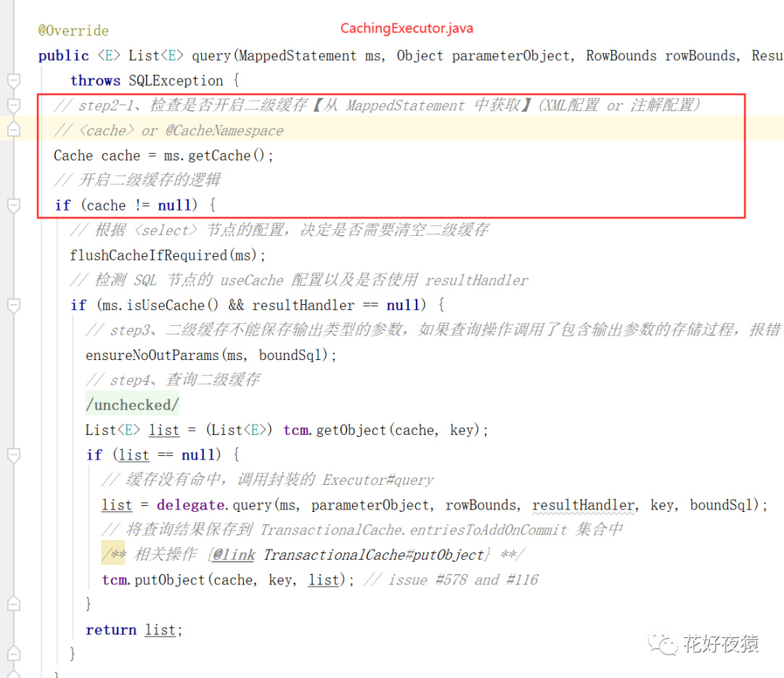Screen dimensions: 784x678
Task: Click the fold end marker beside the brace after tcm.putObject
Action: pos(14,604)
